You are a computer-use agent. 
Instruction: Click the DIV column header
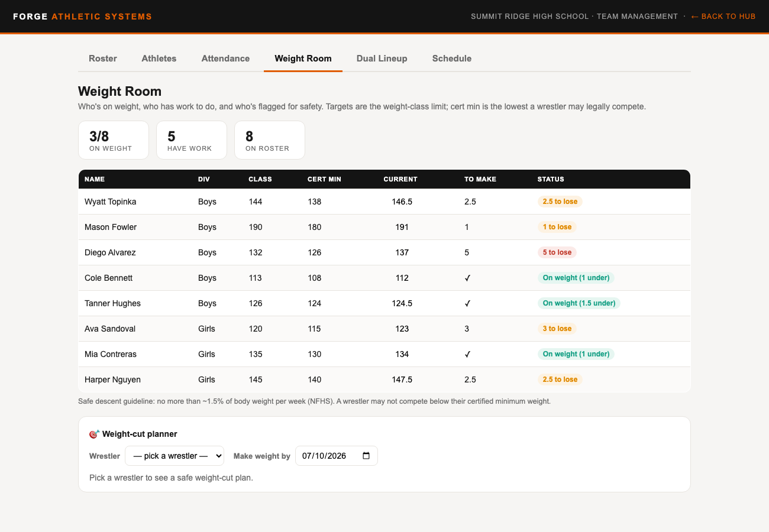204,179
